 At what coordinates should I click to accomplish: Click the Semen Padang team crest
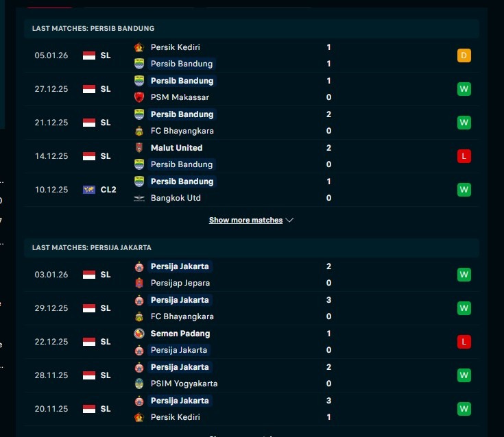(x=139, y=334)
